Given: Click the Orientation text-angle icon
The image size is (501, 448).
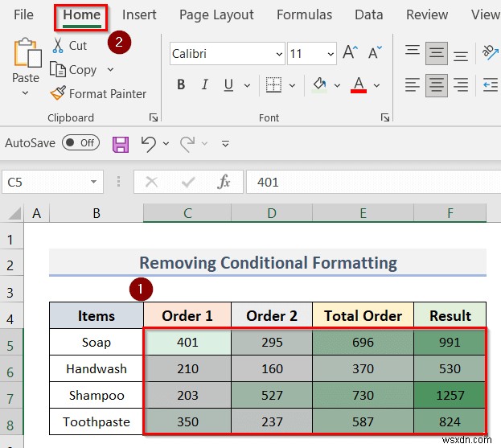Looking at the screenshot, I should coord(490,52).
